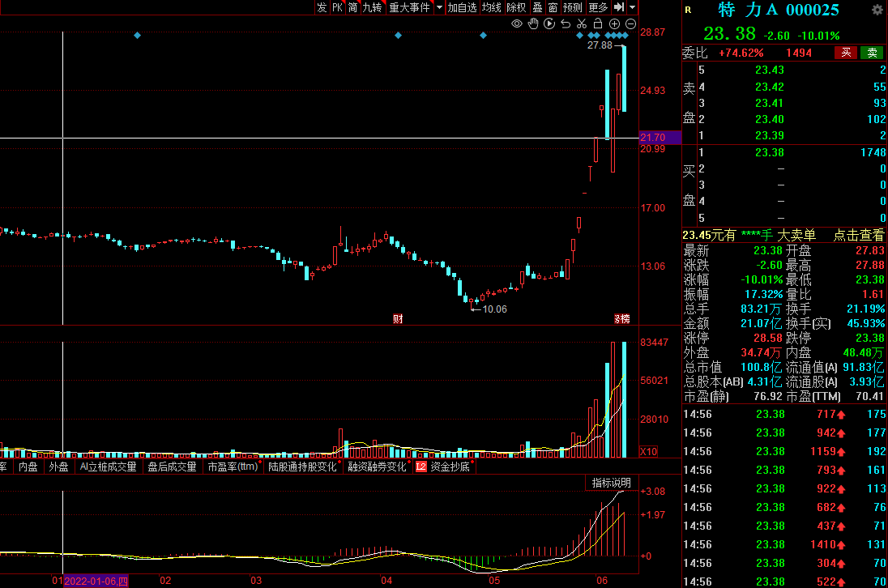Click the PK comparison button
The width and height of the screenshot is (888, 588).
[338, 7]
